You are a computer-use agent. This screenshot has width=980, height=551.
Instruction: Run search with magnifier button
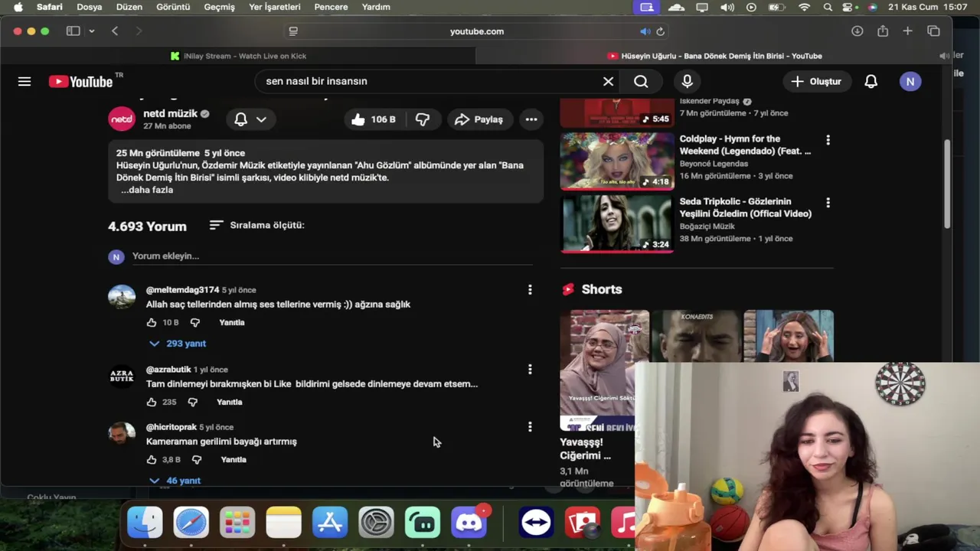(641, 81)
